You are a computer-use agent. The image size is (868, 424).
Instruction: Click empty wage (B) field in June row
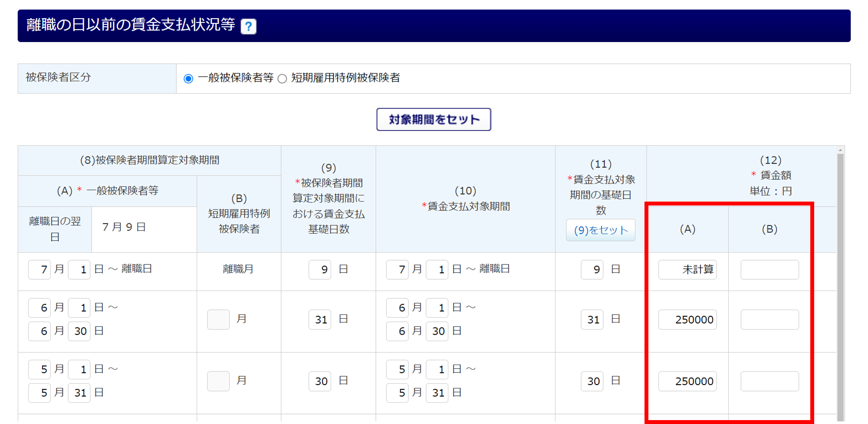click(x=769, y=320)
